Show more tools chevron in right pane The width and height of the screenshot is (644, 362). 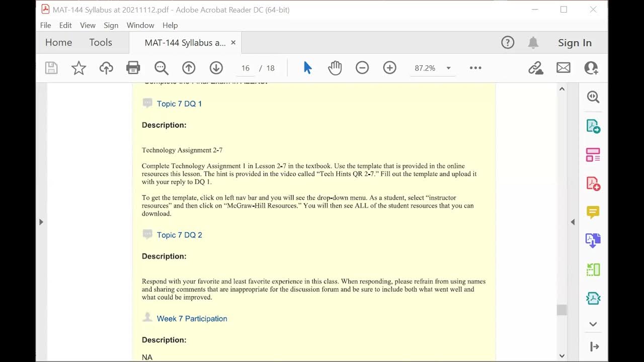pyautogui.click(x=593, y=324)
